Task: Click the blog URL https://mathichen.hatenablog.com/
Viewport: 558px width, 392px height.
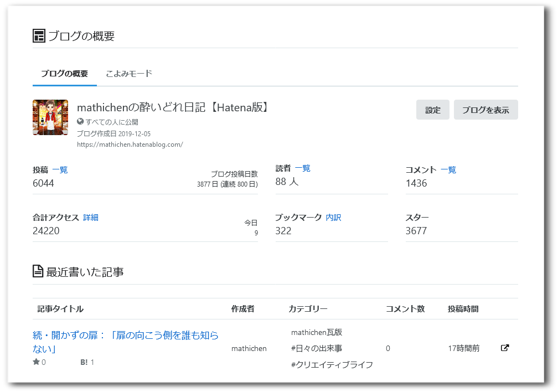Action: coord(130,145)
